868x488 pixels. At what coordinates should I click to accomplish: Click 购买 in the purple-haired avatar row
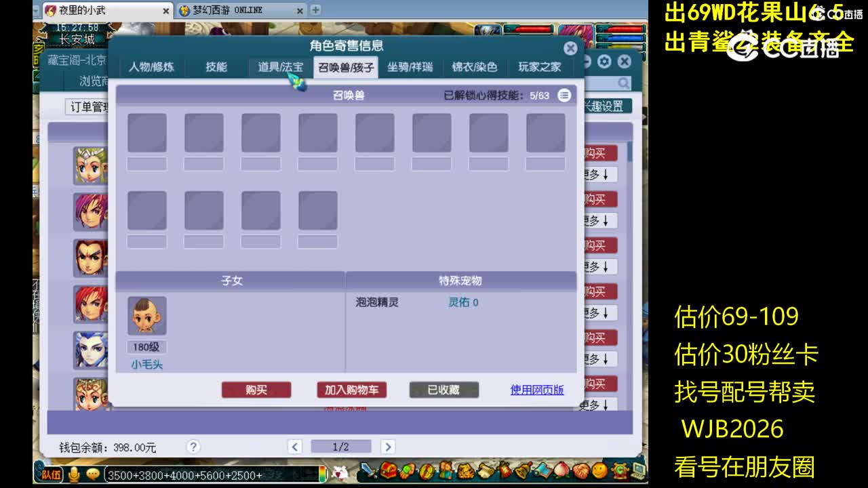click(599, 199)
